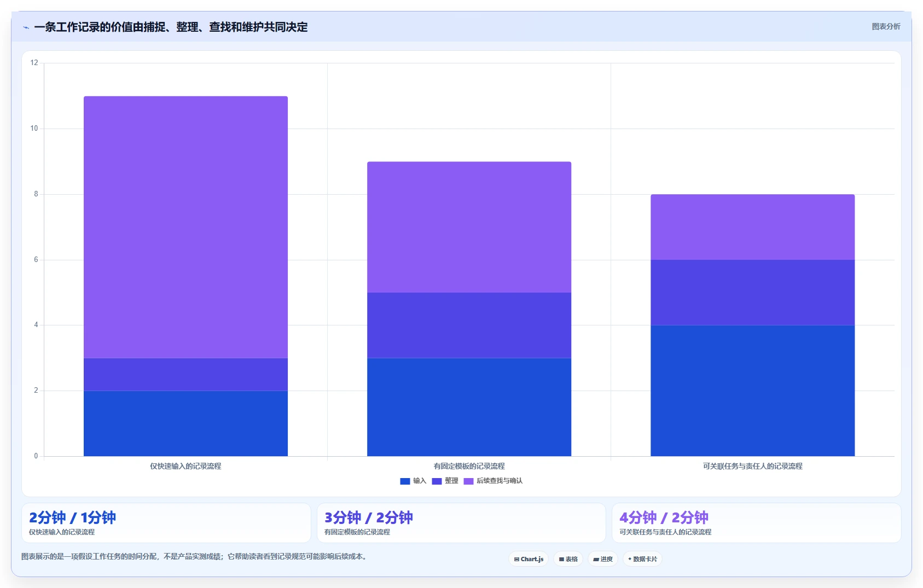Click the y-axis tick value 12

click(34, 63)
